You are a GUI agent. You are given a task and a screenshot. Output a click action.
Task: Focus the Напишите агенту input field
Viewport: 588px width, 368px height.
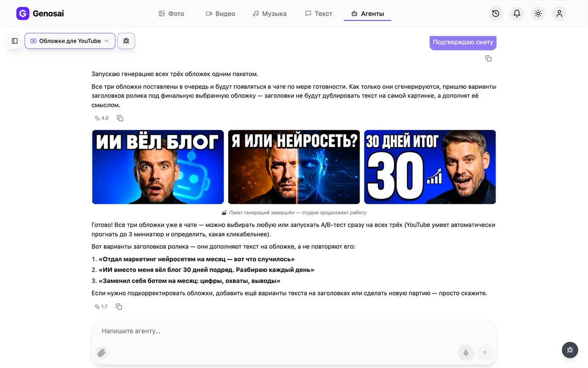pos(294,331)
